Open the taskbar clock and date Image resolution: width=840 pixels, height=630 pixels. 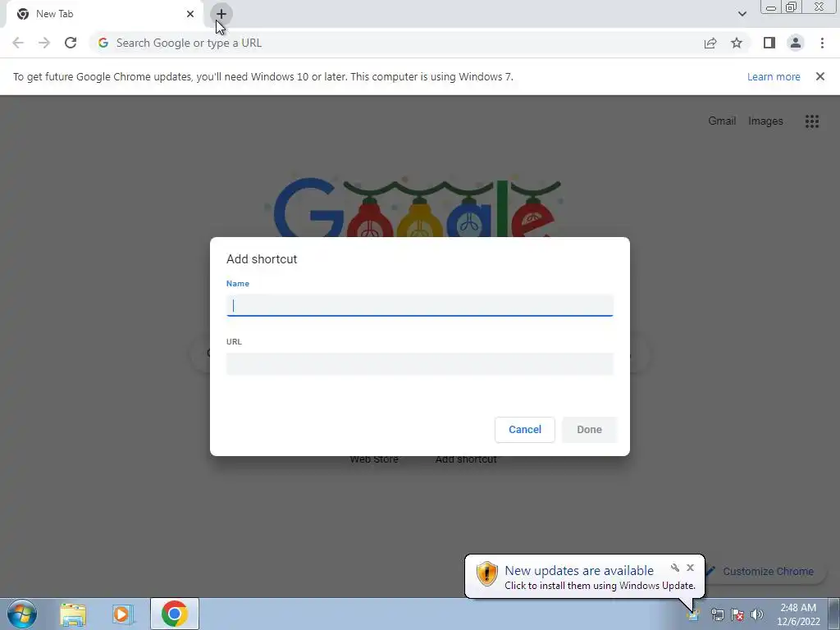pyautogui.click(x=798, y=614)
